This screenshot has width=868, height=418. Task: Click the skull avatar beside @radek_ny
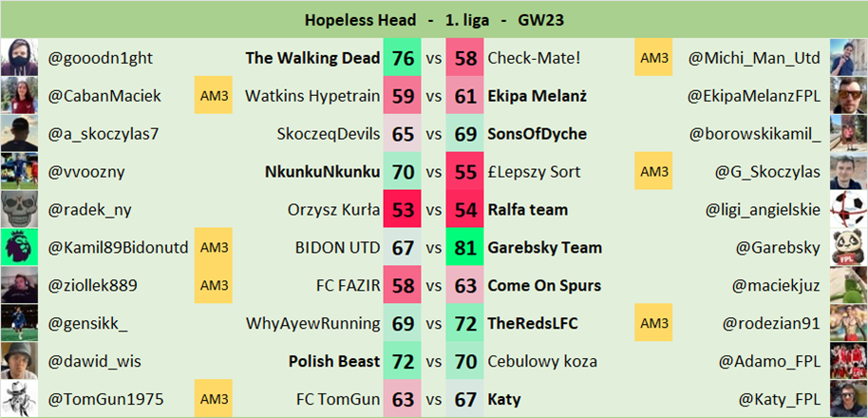click(18, 210)
